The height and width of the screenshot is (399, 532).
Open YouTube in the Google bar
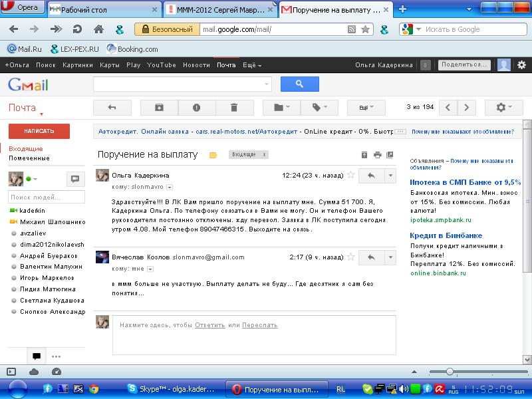pyautogui.click(x=161, y=65)
